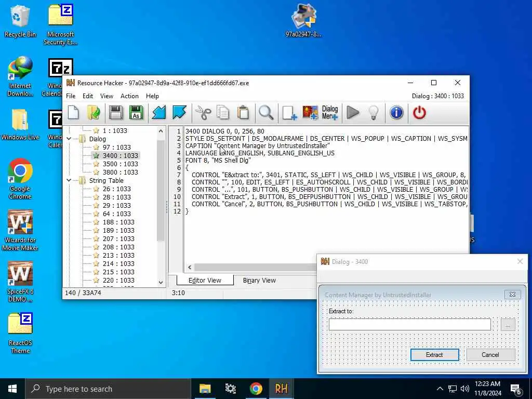
Task: Click the red power Exit icon
Action: (419, 113)
